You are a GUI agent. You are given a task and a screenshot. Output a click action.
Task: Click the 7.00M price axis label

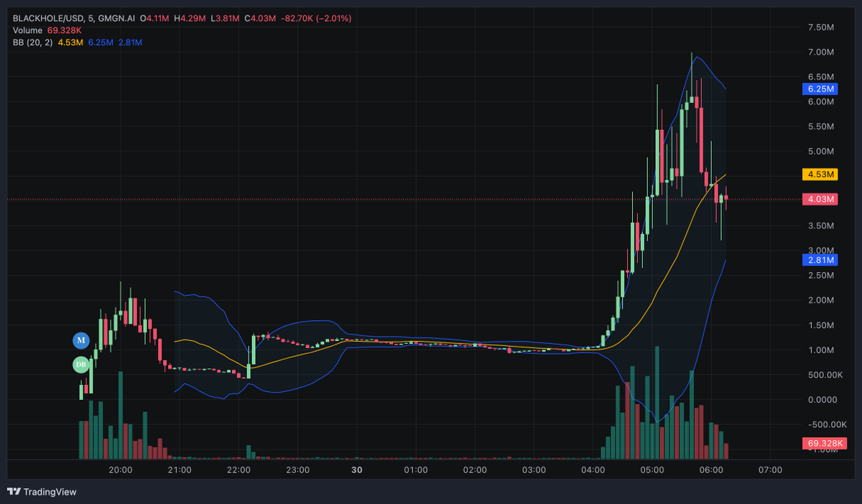click(x=820, y=52)
